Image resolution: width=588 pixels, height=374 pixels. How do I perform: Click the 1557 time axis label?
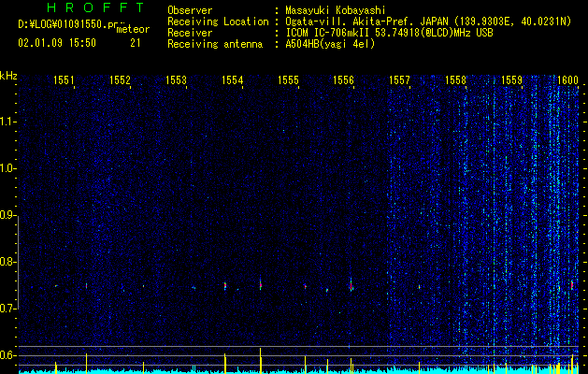point(399,79)
